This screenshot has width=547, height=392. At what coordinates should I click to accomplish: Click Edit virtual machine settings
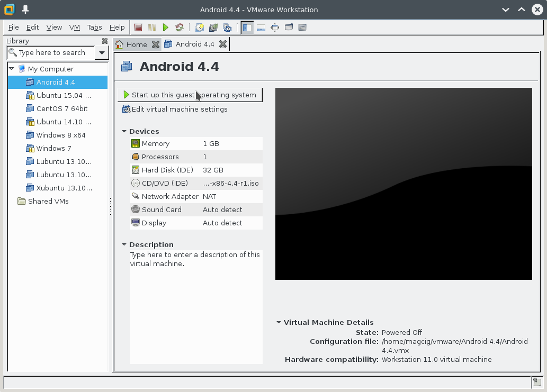click(x=175, y=110)
